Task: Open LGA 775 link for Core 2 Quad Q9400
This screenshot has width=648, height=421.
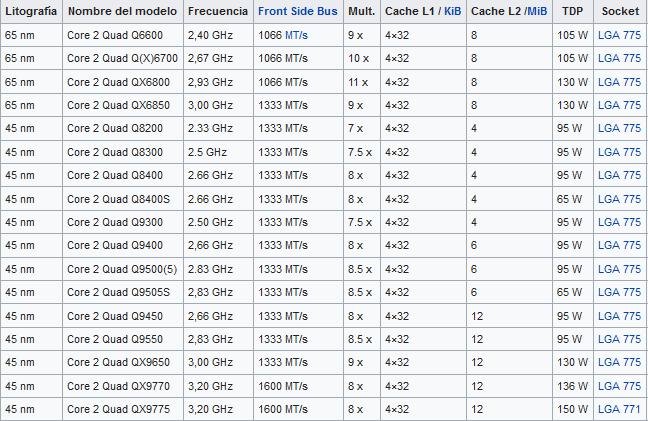Action: coord(619,245)
